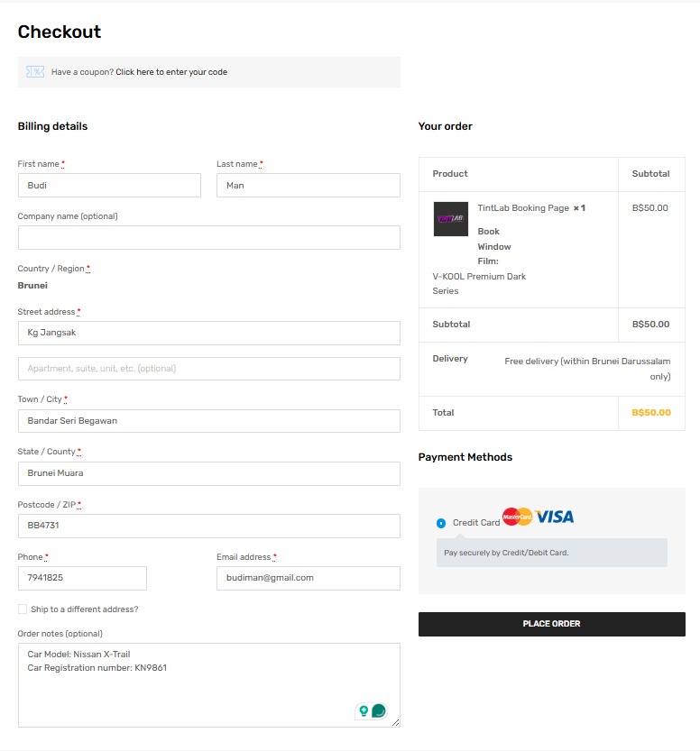Click the TintLab product thumbnail

tap(450, 219)
